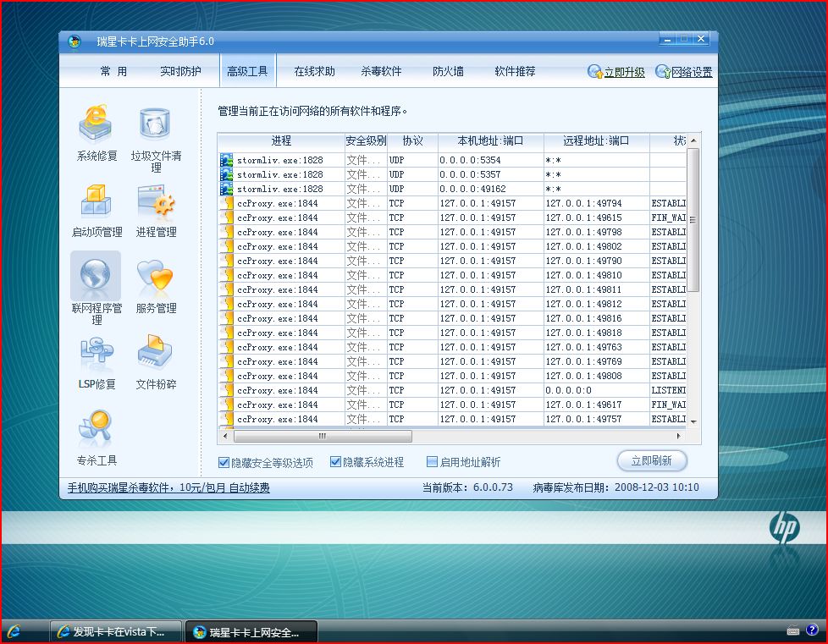This screenshot has width=828, height=644.
Task: Uncheck 隐藏系统进程 checkbox
Action: (335, 462)
